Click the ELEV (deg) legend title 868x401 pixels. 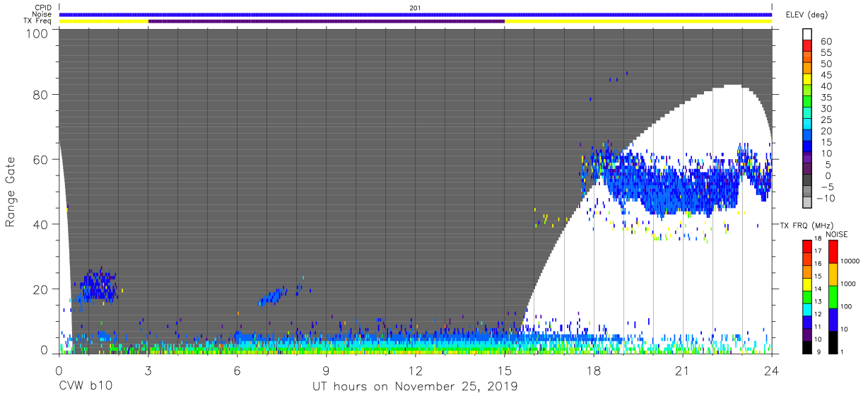pyautogui.click(x=807, y=14)
